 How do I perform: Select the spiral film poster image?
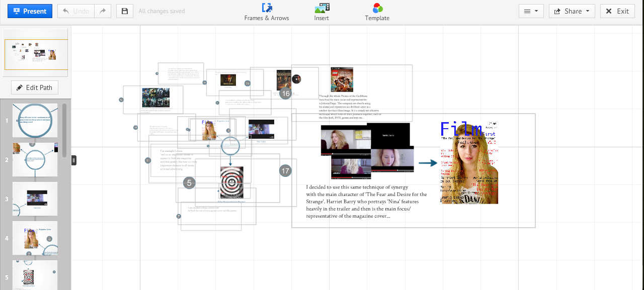coord(232,182)
